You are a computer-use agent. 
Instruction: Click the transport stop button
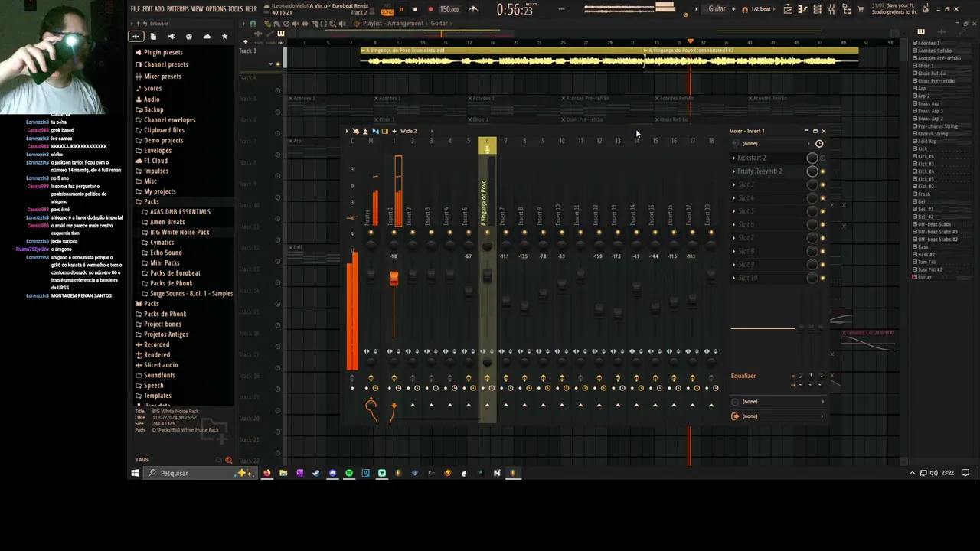416,10
